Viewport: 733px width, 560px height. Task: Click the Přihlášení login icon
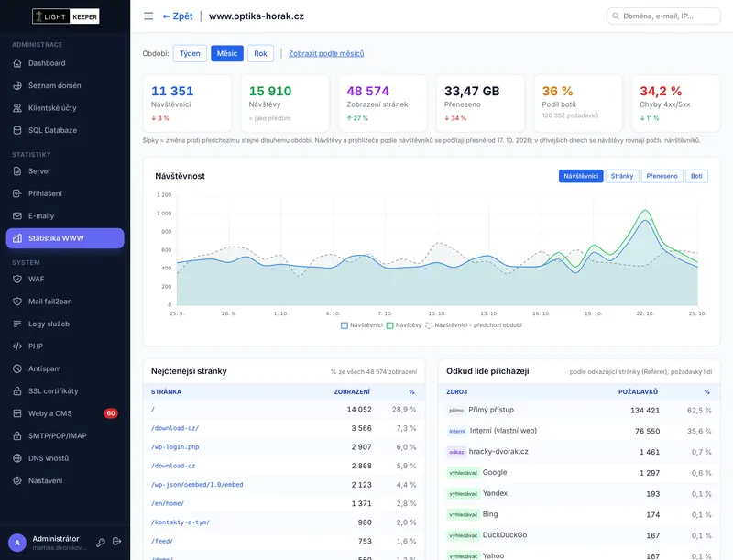tap(17, 193)
